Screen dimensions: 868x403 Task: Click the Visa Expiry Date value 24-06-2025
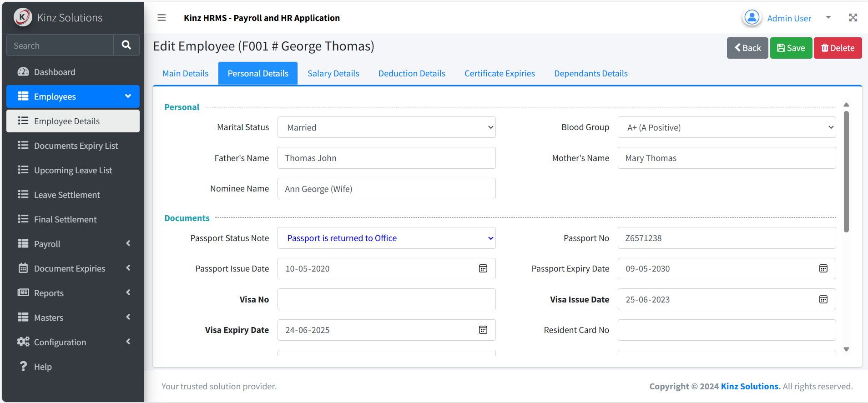308,330
